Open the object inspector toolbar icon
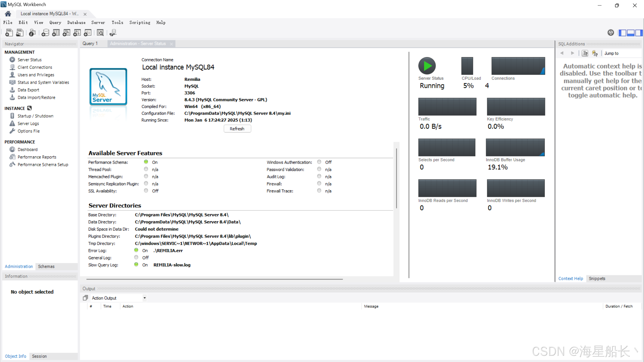 pyautogui.click(x=32, y=33)
